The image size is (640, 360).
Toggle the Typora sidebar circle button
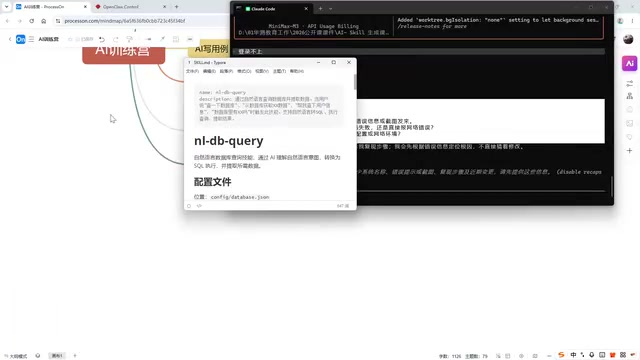pyautogui.click(x=189, y=206)
